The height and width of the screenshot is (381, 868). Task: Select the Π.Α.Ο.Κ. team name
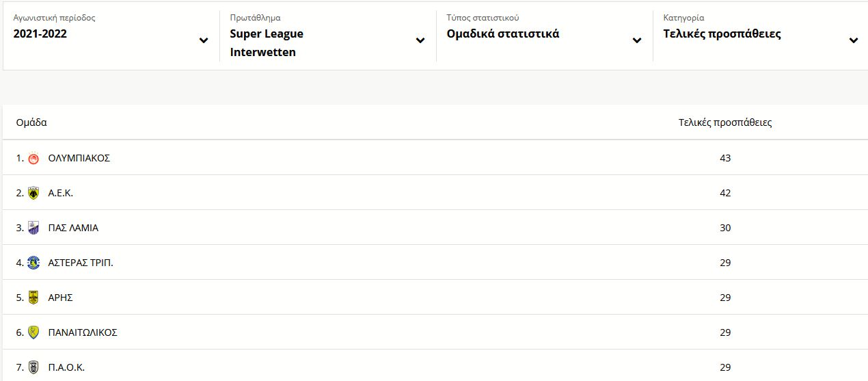point(66,367)
